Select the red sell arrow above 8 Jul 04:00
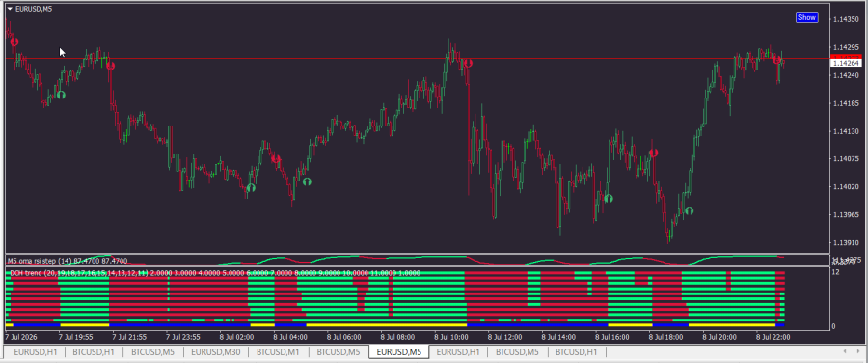868x363 pixels. (x=276, y=159)
